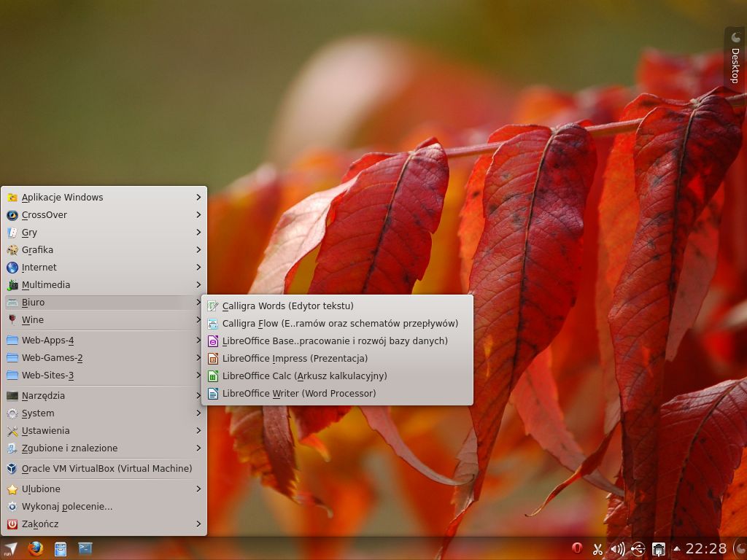
Task: Expand the arrow next to CrossOver
Action: tap(198, 215)
